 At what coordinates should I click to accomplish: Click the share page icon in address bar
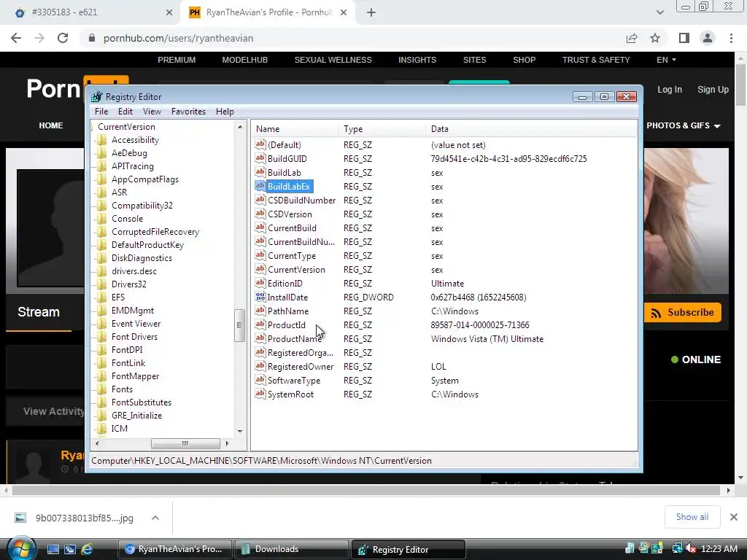pyautogui.click(x=632, y=38)
